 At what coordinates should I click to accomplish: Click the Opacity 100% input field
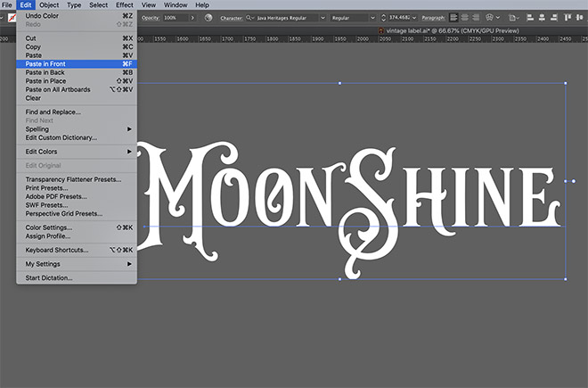coord(175,18)
